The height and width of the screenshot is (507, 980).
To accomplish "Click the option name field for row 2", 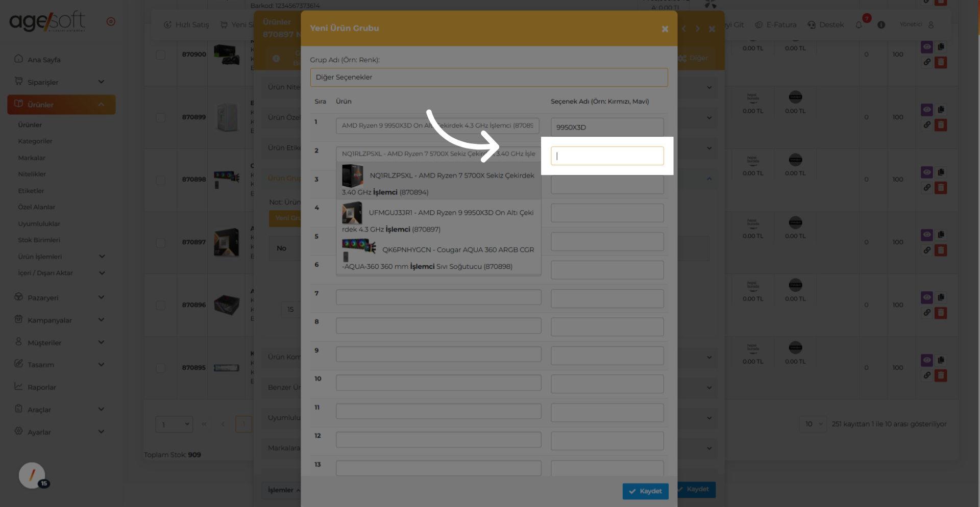I will coord(607,156).
